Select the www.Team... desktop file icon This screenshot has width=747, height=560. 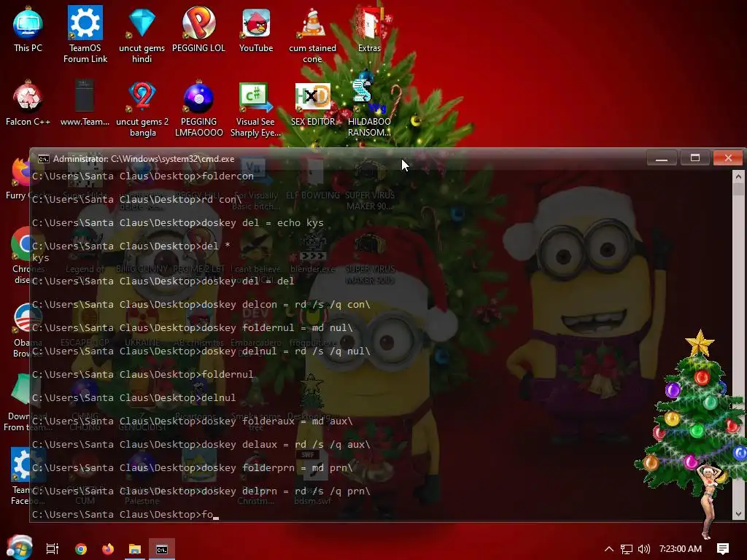85,102
